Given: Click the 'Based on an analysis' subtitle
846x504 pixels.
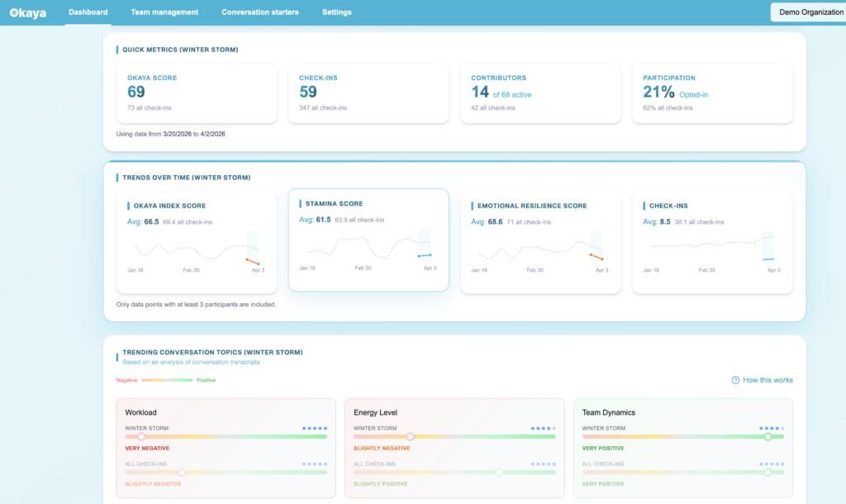Looking at the screenshot, I should click(191, 362).
